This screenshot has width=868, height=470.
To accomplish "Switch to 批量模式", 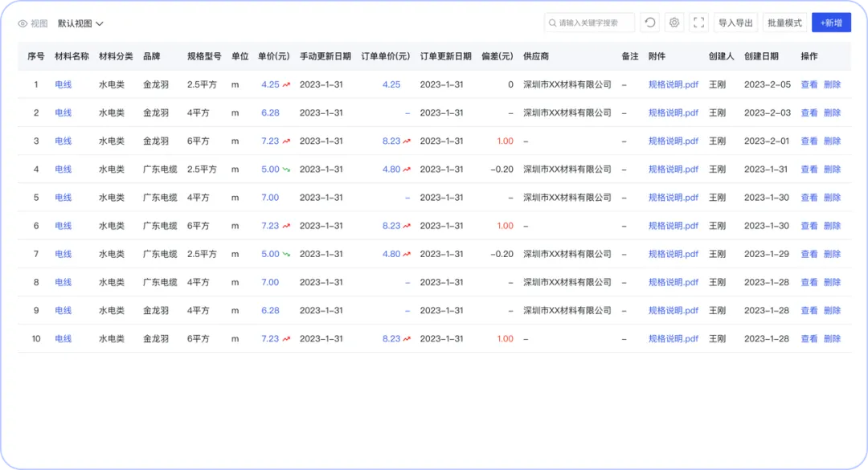I will [x=784, y=22].
